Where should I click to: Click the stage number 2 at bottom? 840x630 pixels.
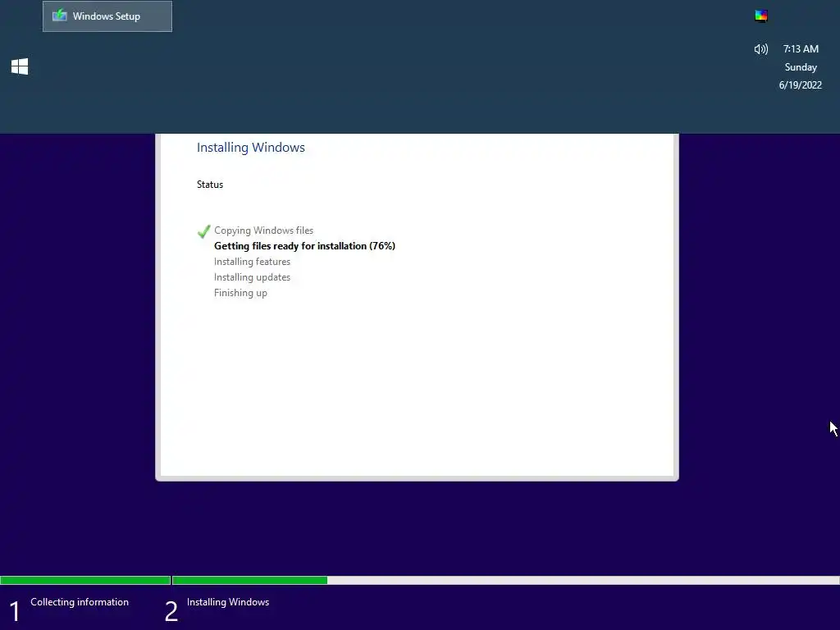171,611
